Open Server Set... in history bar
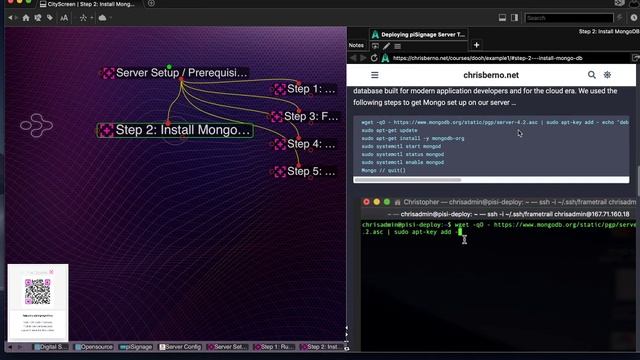 pyautogui.click(x=227, y=347)
